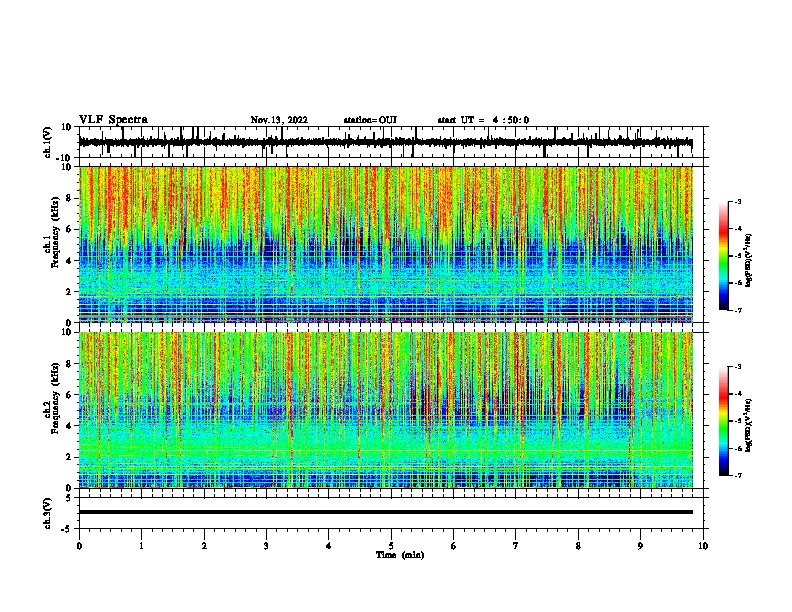Click inside the ch.1 spectrogram panel
The image size is (792, 612).
pos(385,244)
